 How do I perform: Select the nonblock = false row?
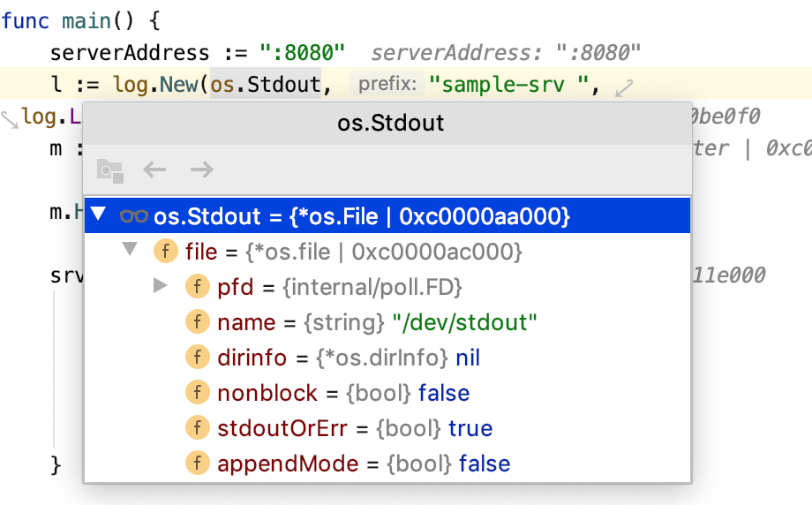(343, 393)
